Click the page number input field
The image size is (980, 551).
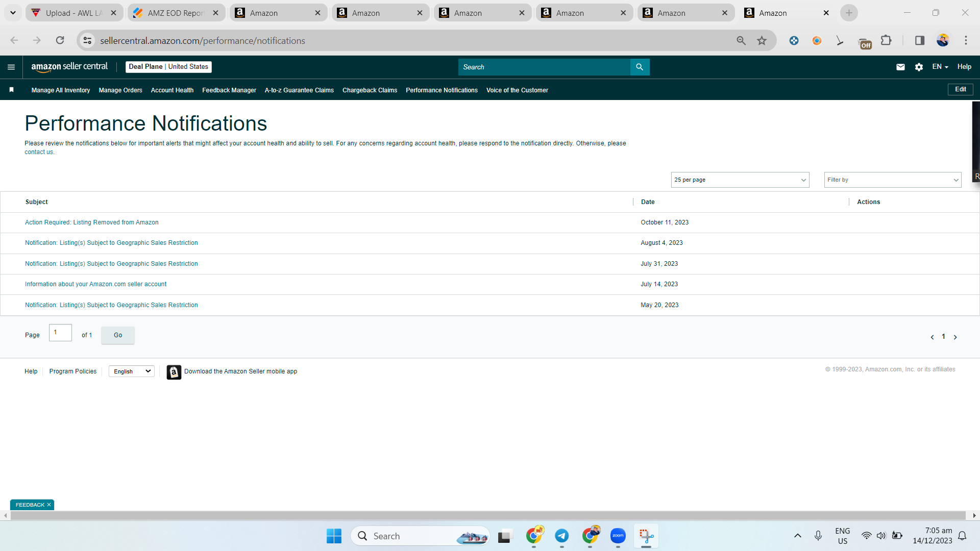pyautogui.click(x=60, y=333)
